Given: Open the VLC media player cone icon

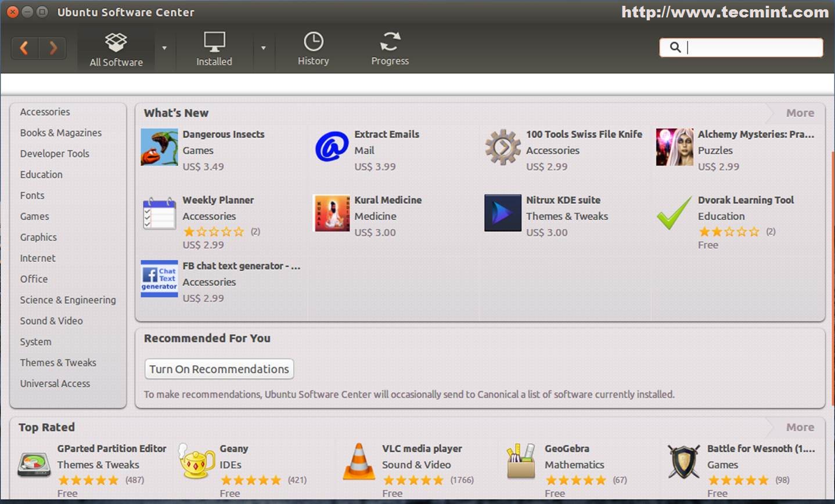Looking at the screenshot, I should pyautogui.click(x=359, y=462).
